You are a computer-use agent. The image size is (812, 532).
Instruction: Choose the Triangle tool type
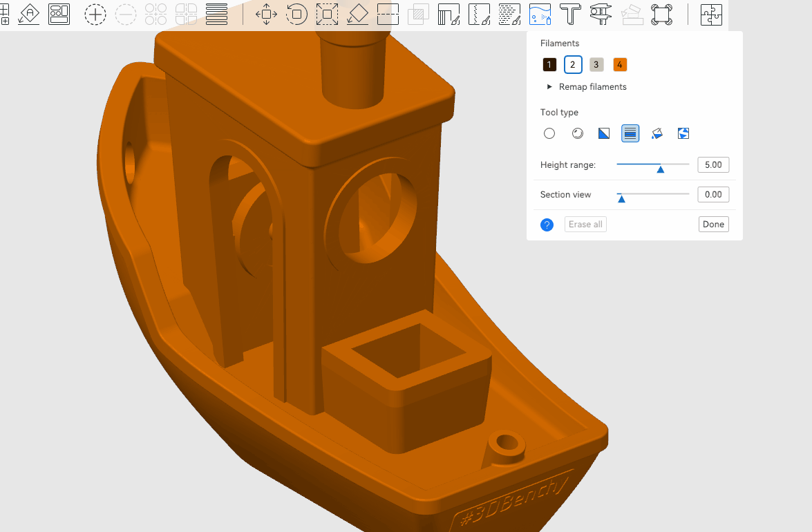[x=604, y=133]
